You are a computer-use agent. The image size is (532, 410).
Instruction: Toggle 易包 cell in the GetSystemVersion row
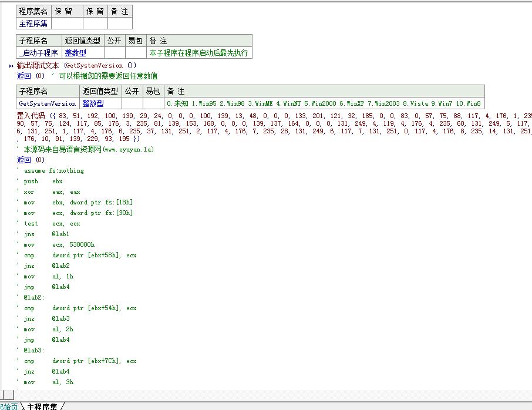coord(153,103)
